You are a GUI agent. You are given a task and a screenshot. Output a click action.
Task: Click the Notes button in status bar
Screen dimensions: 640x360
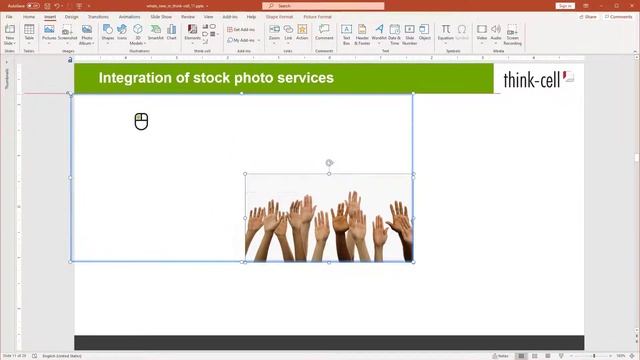tap(500, 356)
